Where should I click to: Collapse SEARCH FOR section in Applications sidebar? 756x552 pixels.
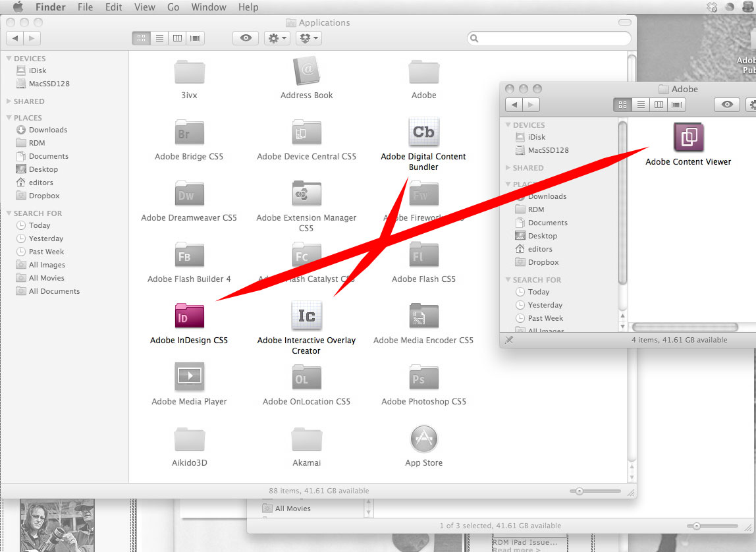(x=9, y=213)
